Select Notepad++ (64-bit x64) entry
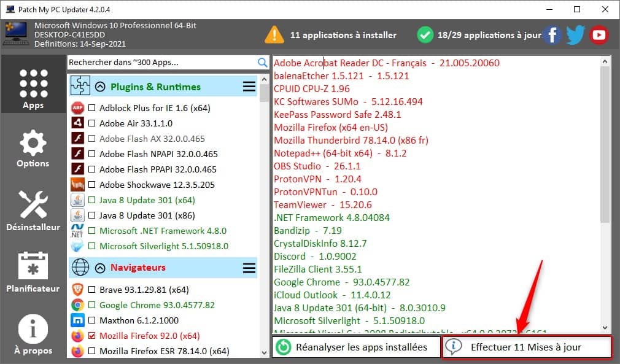 pos(340,153)
